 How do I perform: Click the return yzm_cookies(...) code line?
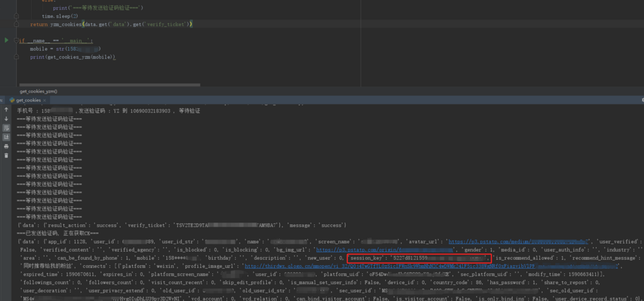(111, 25)
